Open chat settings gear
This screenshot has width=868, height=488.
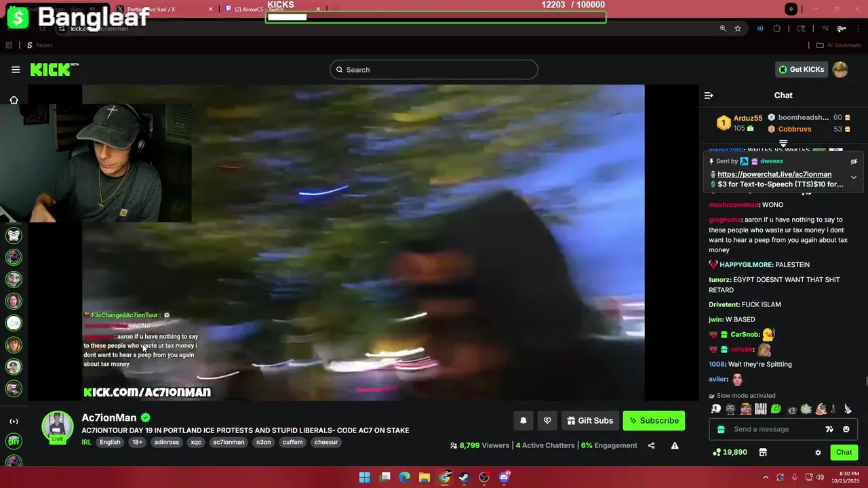pyautogui.click(x=818, y=453)
